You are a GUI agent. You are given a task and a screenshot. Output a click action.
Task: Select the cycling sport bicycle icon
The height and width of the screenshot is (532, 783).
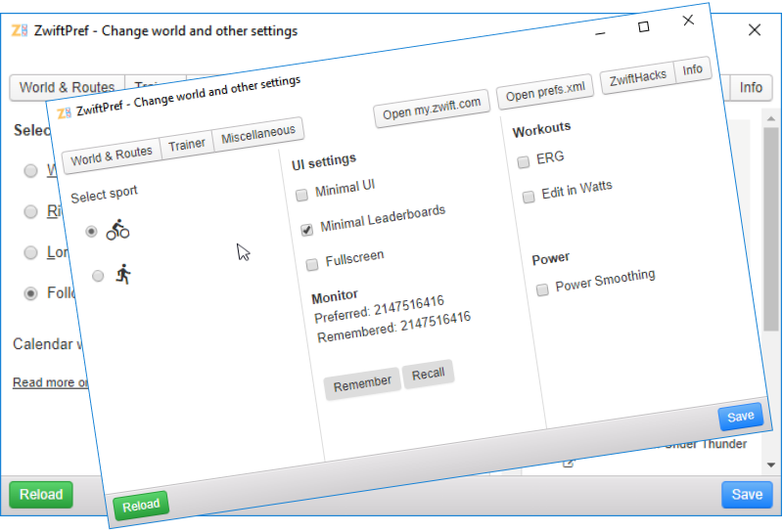click(x=117, y=230)
